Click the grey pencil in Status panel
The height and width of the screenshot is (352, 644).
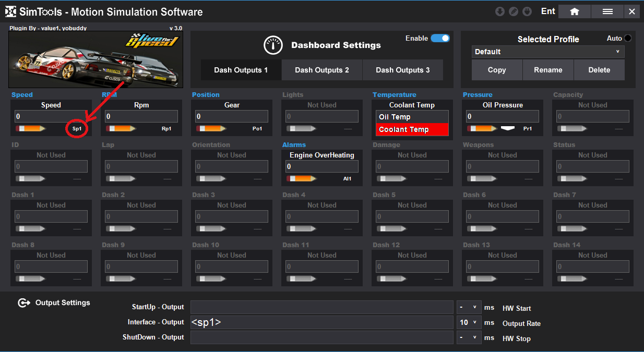[573, 178]
